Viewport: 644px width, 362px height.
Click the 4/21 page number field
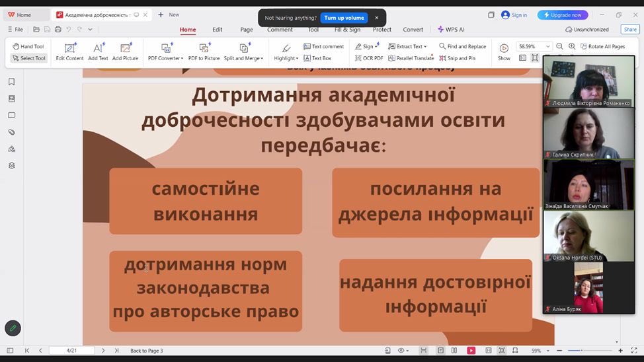(71, 351)
